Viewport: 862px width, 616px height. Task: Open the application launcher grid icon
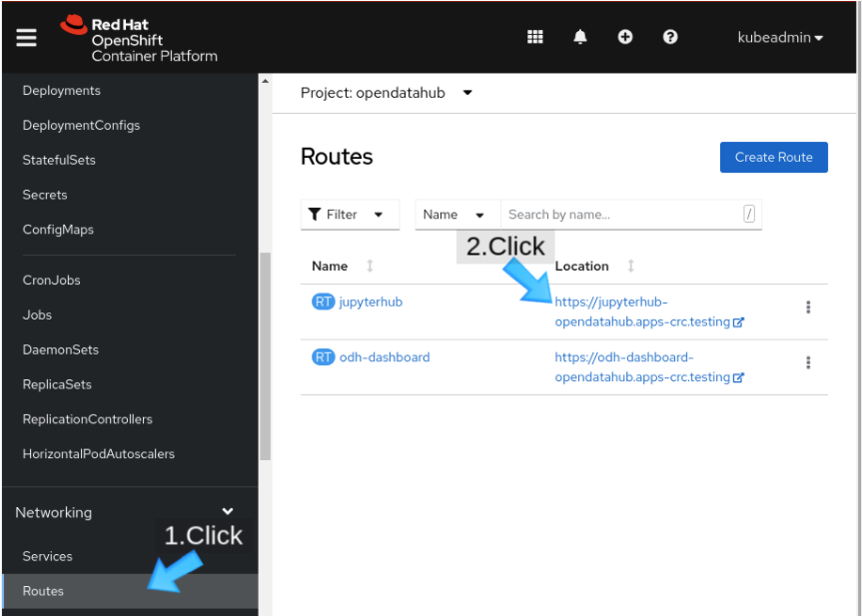535,37
